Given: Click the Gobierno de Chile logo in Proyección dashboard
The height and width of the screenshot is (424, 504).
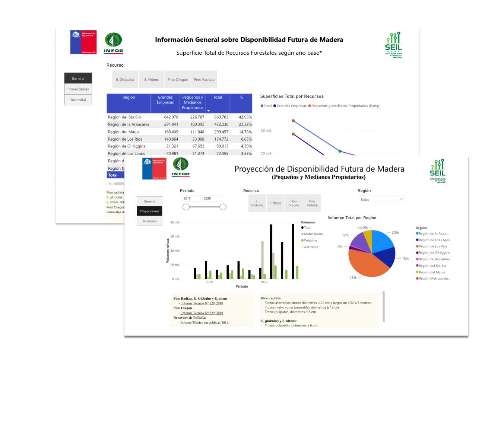Looking at the screenshot, I should [x=154, y=169].
